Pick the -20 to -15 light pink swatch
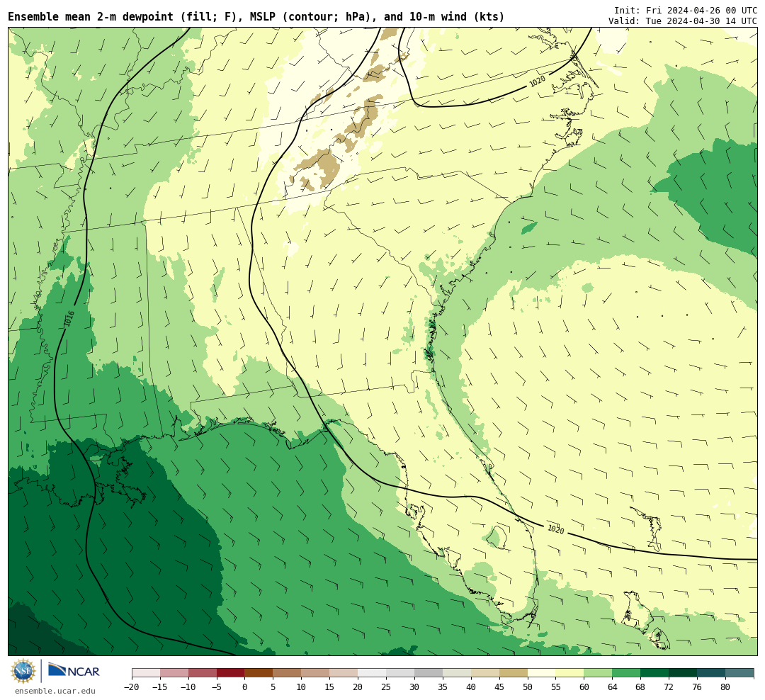This screenshot has height=700, width=765. (146, 673)
